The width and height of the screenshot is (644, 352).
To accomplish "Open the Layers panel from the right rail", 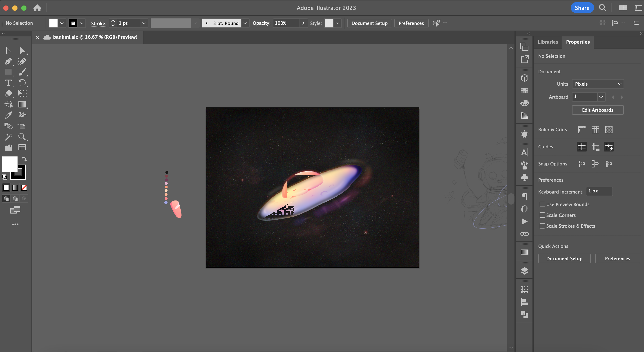I will [524, 271].
